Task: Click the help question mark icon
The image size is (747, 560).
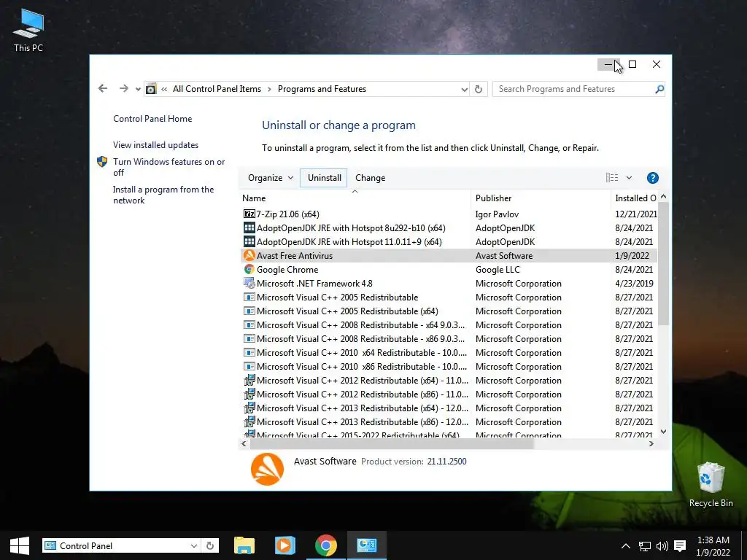Action: tap(653, 178)
